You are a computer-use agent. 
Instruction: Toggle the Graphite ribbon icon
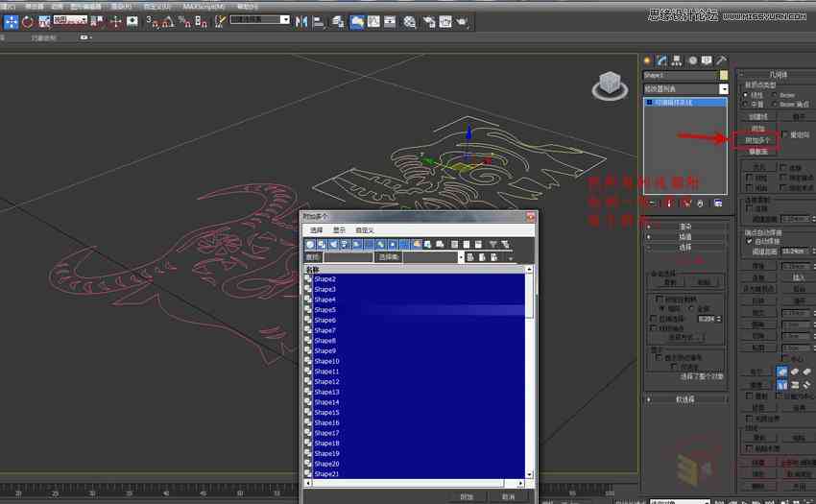point(357,22)
